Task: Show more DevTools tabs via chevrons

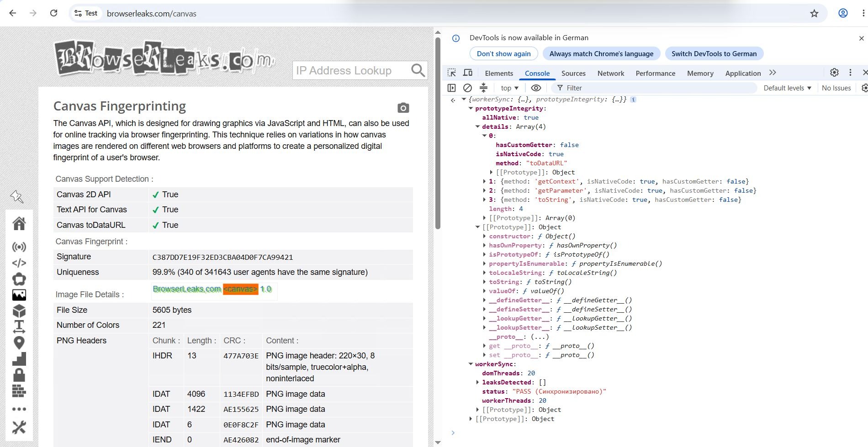Action: coord(773,73)
